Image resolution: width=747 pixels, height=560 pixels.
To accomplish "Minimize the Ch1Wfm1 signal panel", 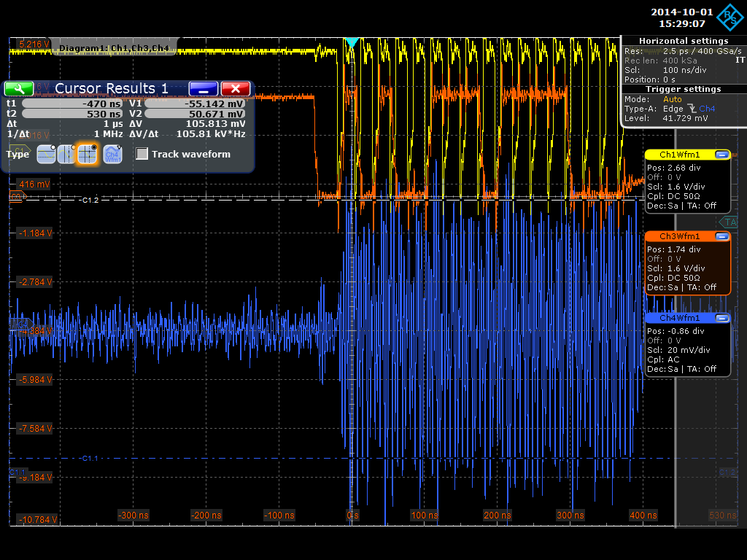I will (721, 155).
